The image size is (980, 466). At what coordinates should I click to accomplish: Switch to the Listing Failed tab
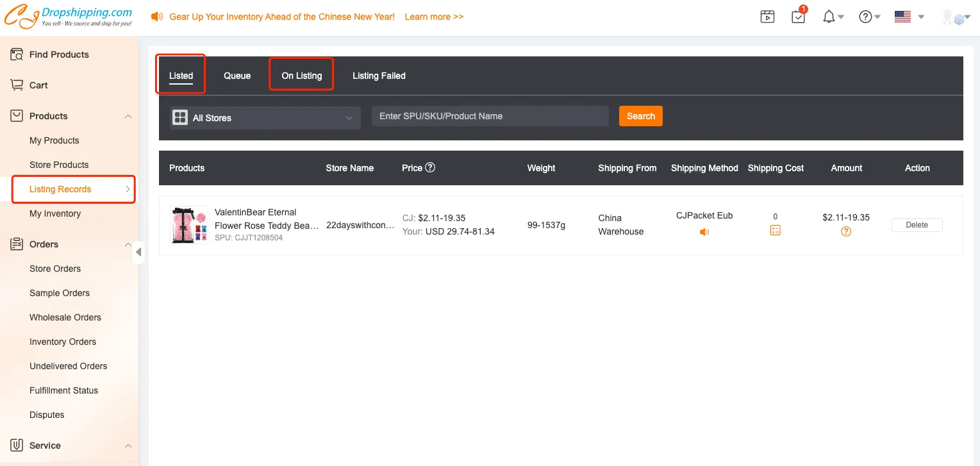pyautogui.click(x=379, y=76)
